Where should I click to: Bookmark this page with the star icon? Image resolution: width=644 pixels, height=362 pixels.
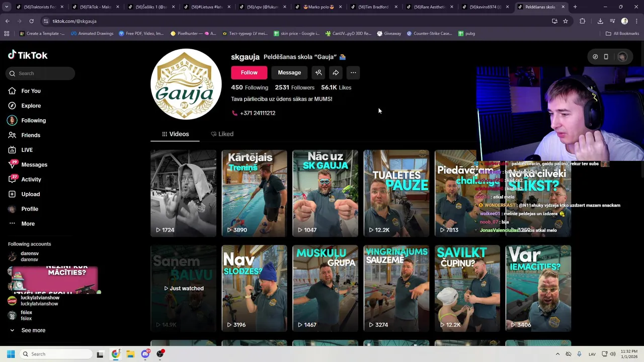(566, 21)
